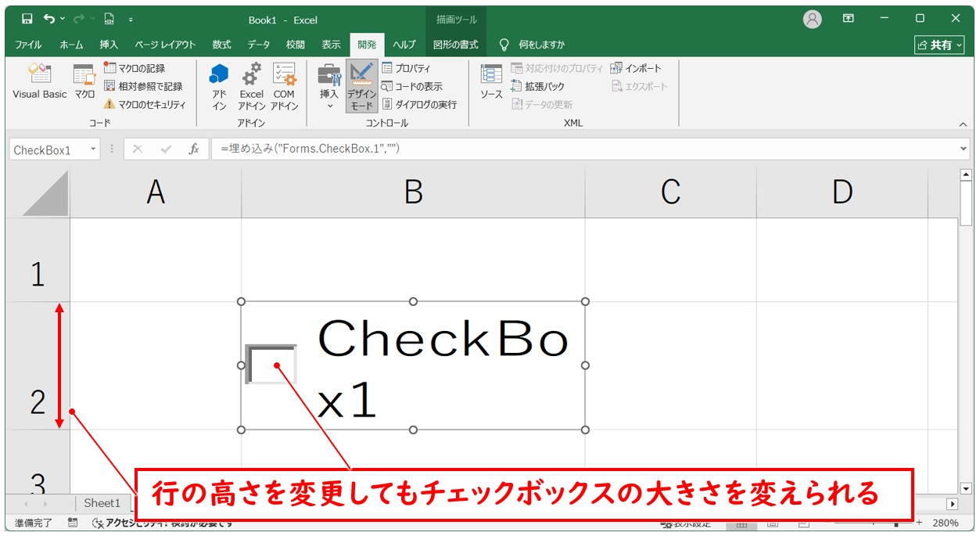Expand the formula bar
This screenshot has height=536, width=980.
coord(963,149)
